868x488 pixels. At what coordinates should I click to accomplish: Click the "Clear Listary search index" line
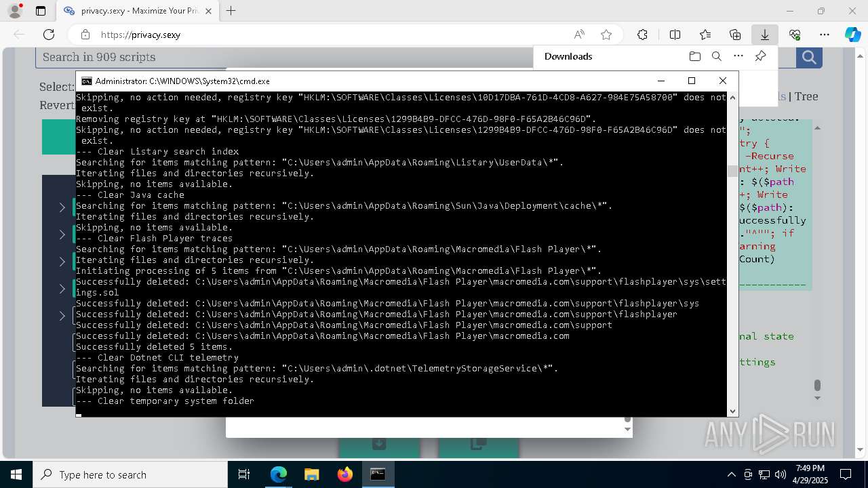point(157,152)
